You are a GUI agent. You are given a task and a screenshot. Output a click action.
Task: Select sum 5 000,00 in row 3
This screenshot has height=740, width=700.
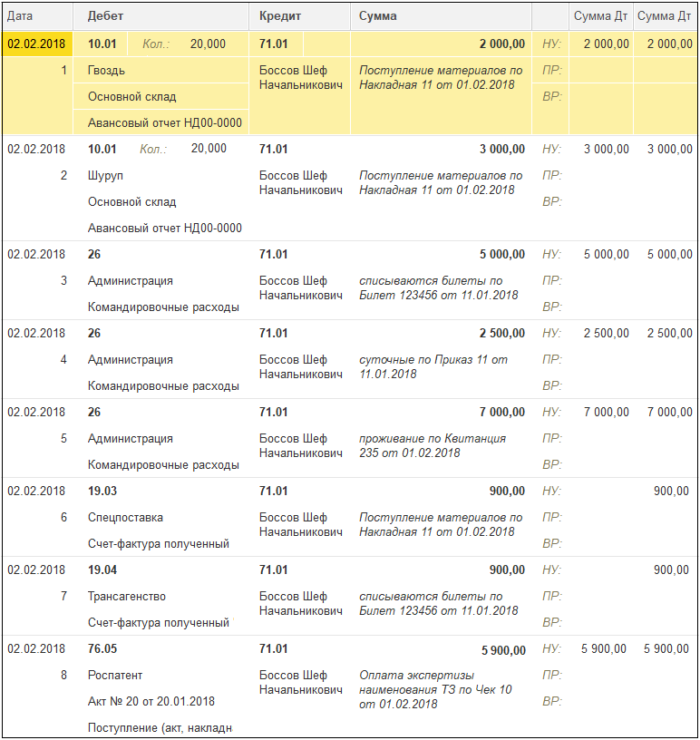pyautogui.click(x=502, y=254)
